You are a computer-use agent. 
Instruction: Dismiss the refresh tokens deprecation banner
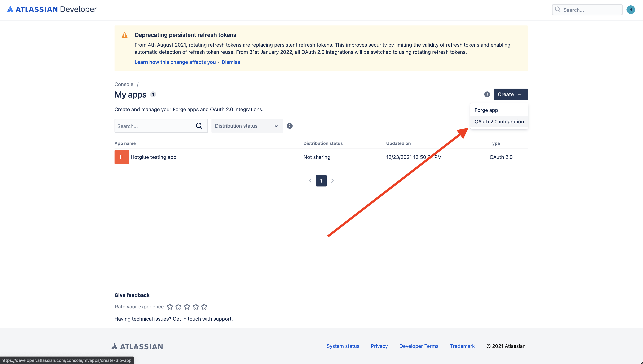click(230, 62)
